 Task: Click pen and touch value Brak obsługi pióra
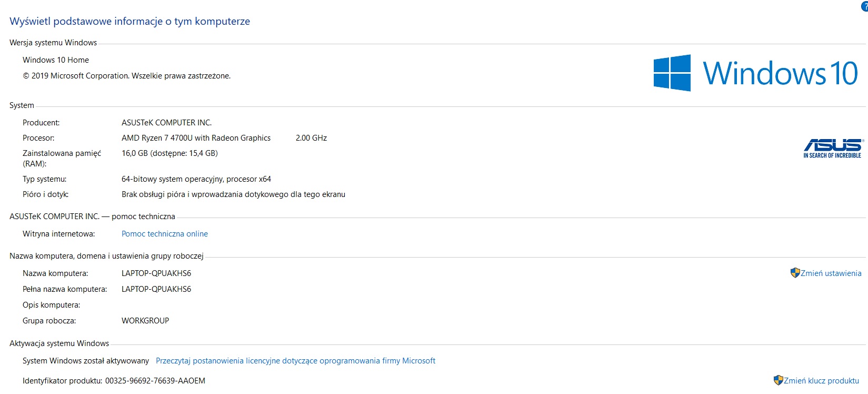(x=233, y=194)
